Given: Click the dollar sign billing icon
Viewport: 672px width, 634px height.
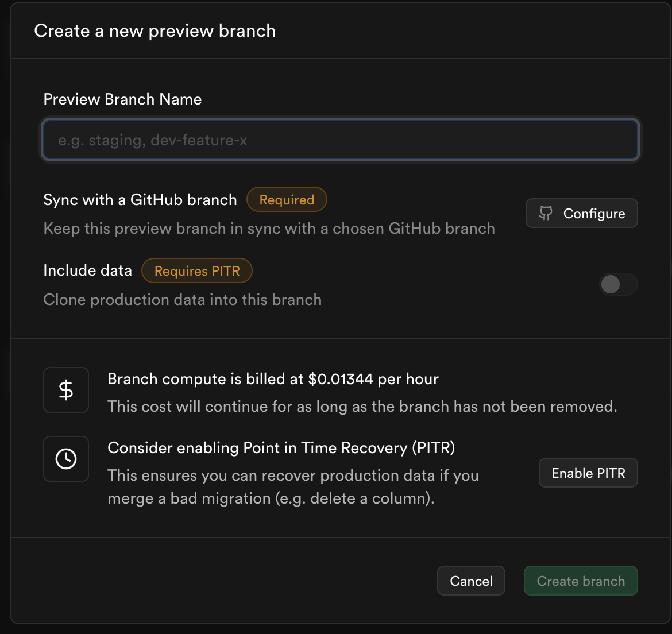Looking at the screenshot, I should click(x=66, y=390).
